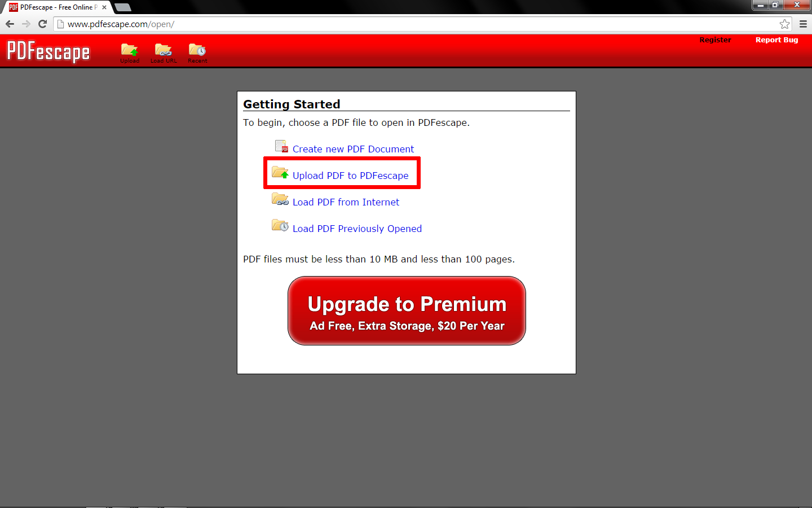Close the PDFescape browser tab
Viewport: 812px width, 508px height.
tap(104, 7)
